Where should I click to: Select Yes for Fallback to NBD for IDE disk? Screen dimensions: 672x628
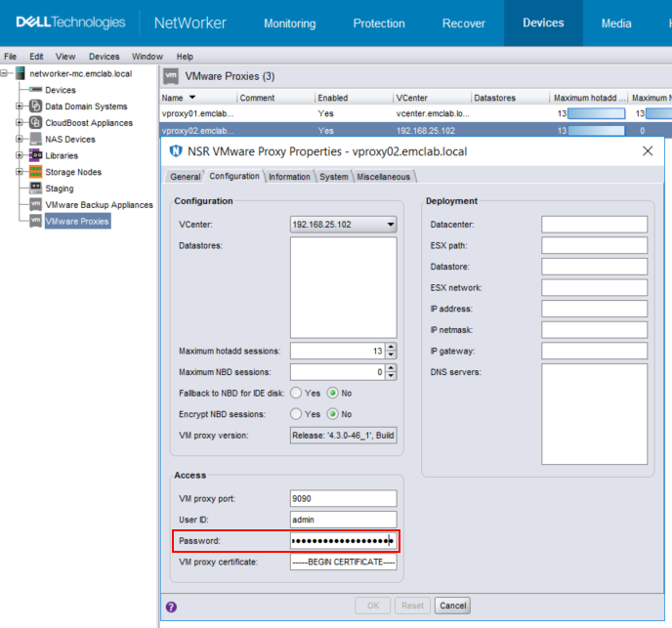point(296,393)
